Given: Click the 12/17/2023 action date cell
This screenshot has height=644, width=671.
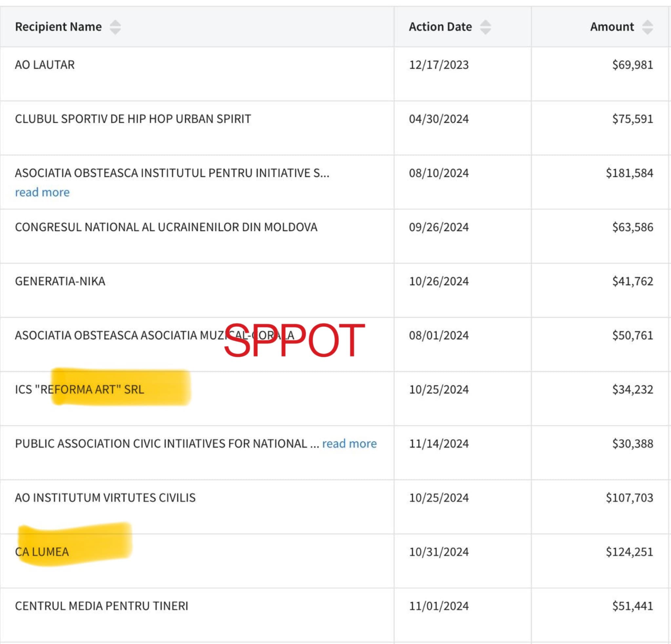Looking at the screenshot, I should (439, 65).
